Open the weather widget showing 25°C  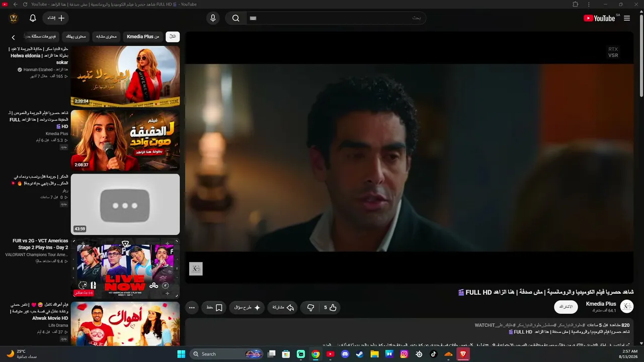coord(22,354)
